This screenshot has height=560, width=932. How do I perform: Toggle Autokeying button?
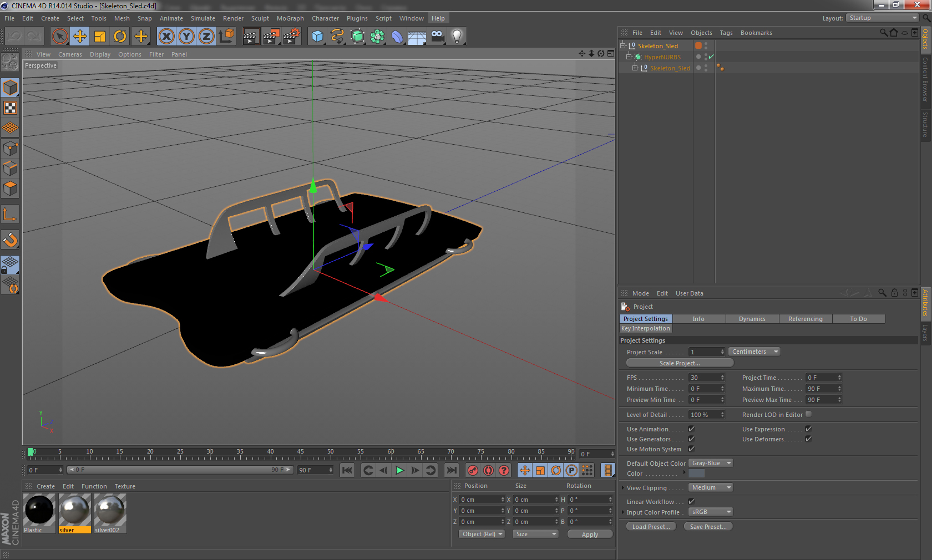[488, 470]
